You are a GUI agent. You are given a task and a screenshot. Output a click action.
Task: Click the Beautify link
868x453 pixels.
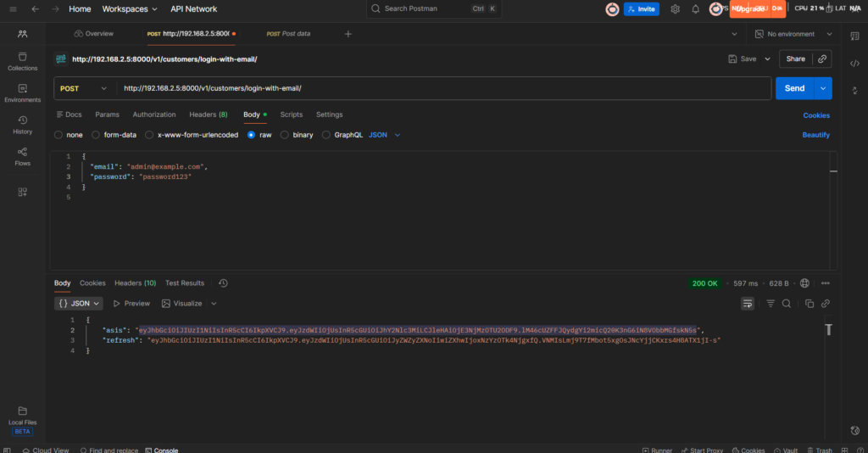coord(815,135)
